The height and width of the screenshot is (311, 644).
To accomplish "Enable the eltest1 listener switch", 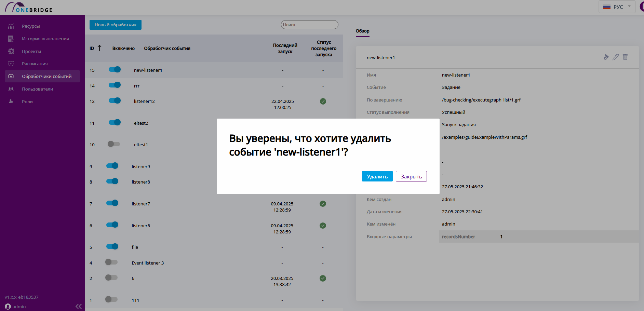I will pos(113,144).
